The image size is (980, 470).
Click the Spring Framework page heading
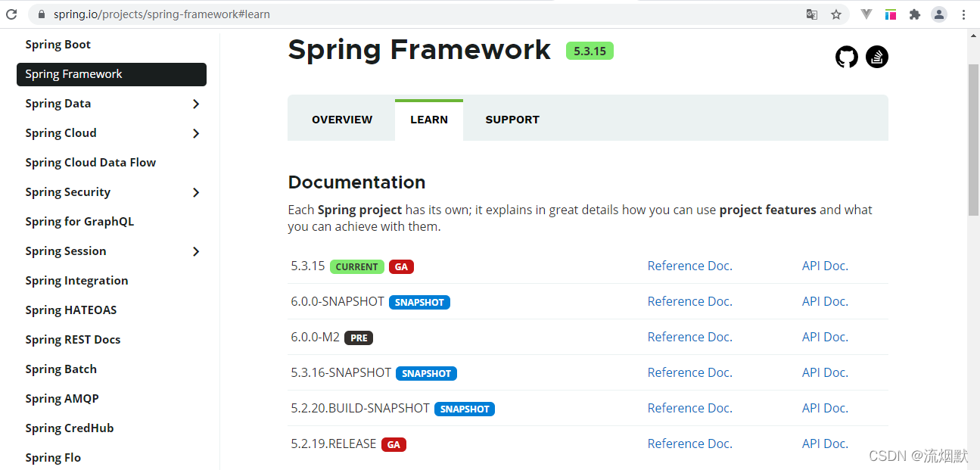point(419,49)
